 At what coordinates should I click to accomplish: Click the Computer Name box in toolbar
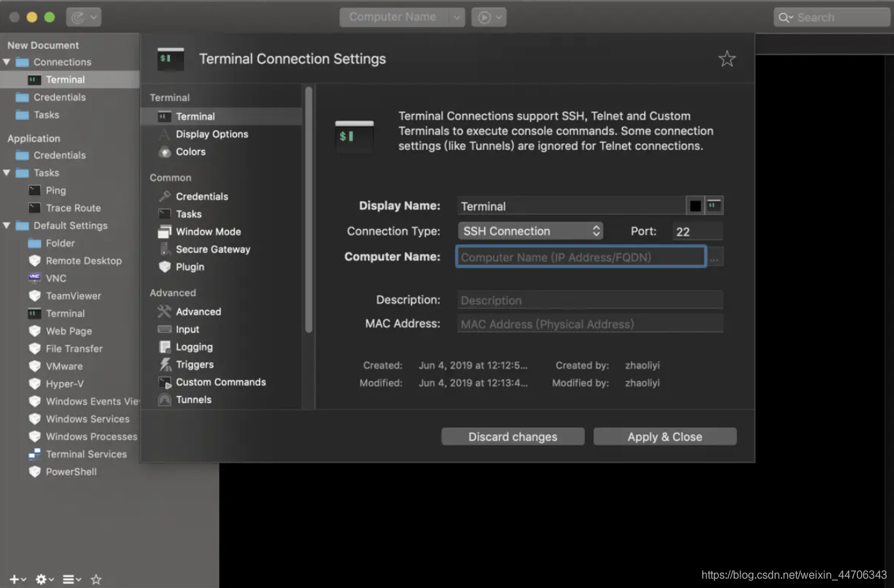click(394, 17)
